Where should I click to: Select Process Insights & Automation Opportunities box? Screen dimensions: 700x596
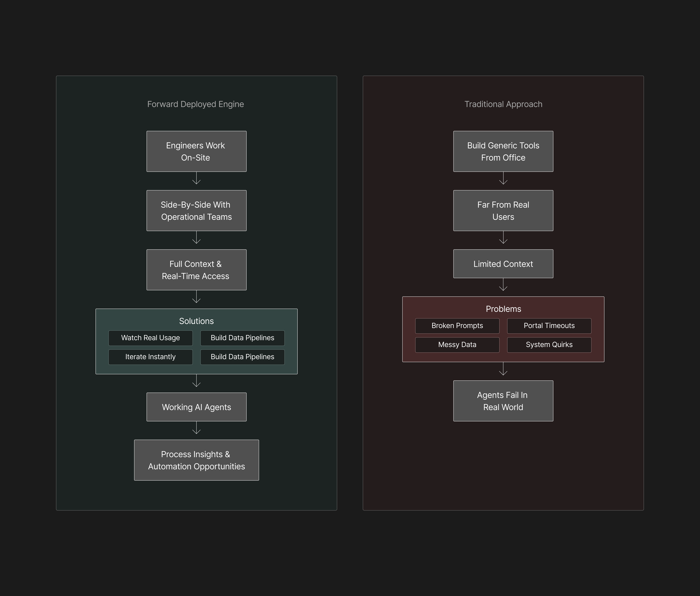coord(196,460)
